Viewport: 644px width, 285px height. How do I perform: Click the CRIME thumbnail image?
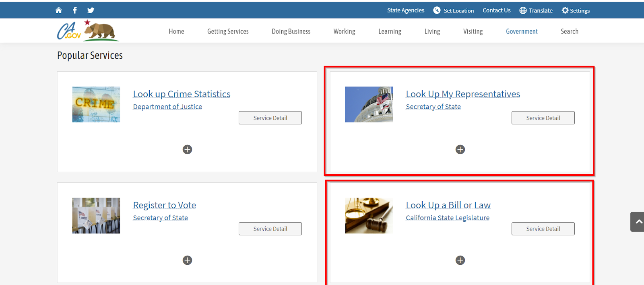96,104
